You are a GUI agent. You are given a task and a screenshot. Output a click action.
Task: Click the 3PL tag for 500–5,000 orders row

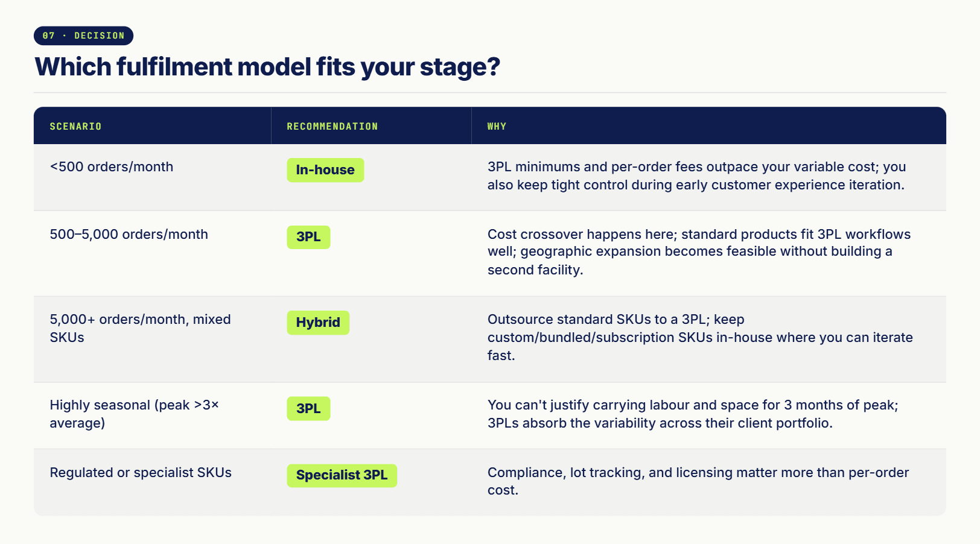(x=308, y=237)
